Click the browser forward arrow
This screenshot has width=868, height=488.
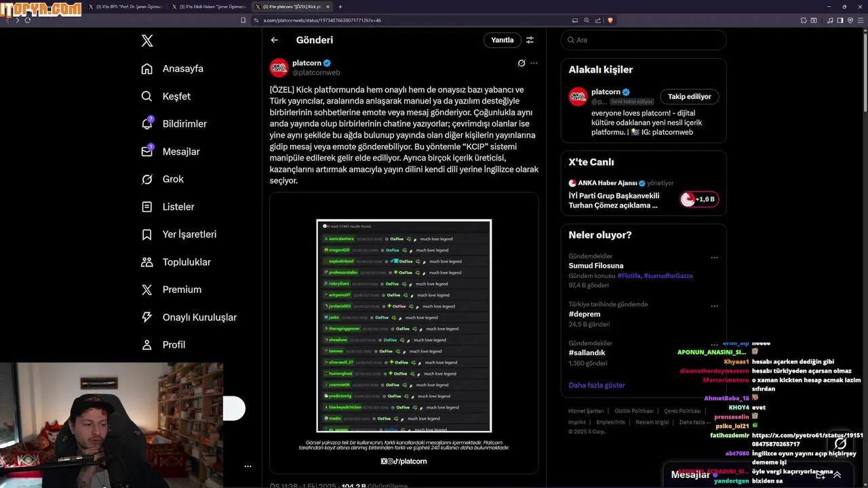[x=17, y=20]
